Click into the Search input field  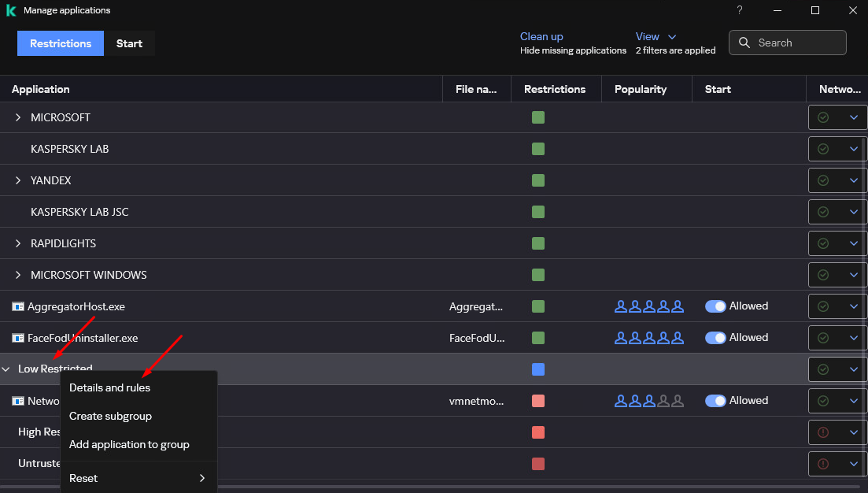[796, 43]
